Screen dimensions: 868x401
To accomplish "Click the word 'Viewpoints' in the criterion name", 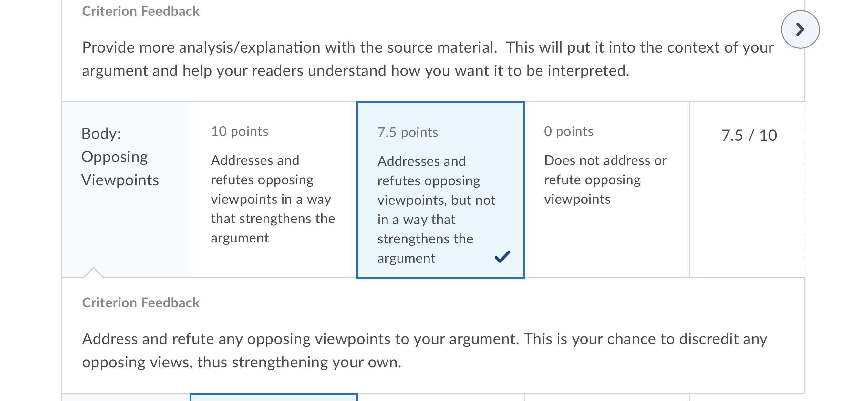I will [120, 180].
